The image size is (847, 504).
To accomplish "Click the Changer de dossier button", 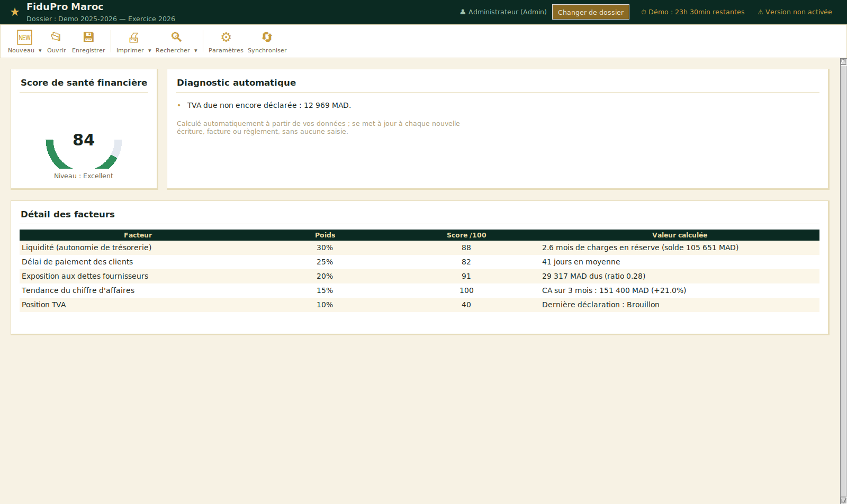I will click(591, 12).
